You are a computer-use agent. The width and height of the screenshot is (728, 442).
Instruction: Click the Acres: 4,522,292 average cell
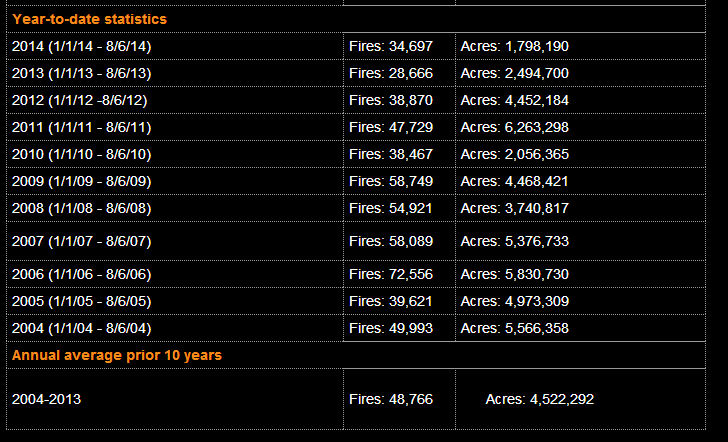click(539, 399)
